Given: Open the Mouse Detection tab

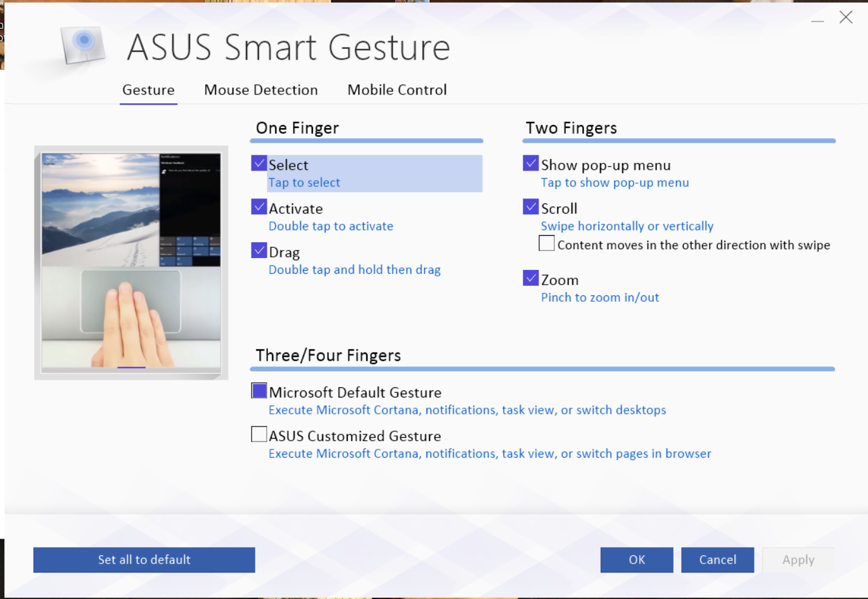Looking at the screenshot, I should (261, 90).
